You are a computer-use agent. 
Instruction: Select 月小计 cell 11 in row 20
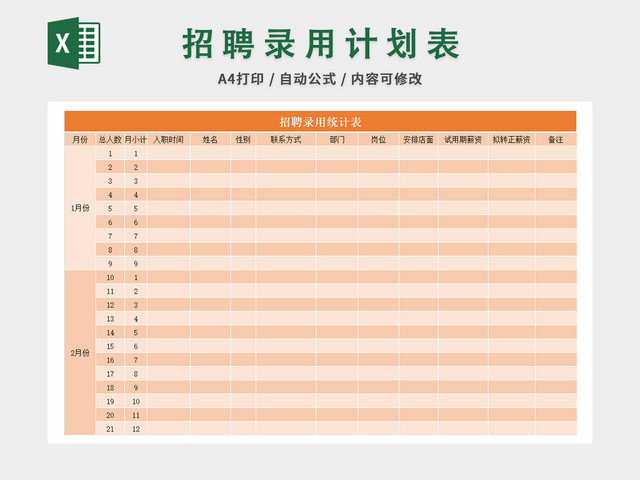(x=136, y=415)
